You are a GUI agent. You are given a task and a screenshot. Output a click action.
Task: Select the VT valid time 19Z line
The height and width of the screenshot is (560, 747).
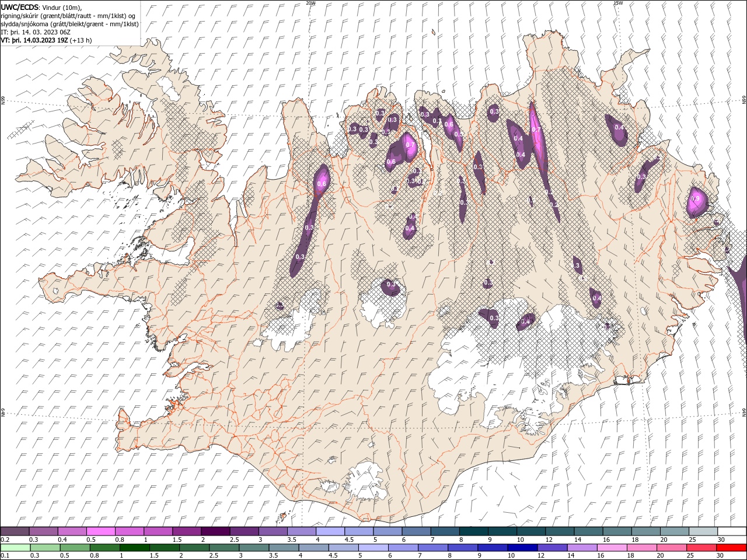pyautogui.click(x=46, y=40)
